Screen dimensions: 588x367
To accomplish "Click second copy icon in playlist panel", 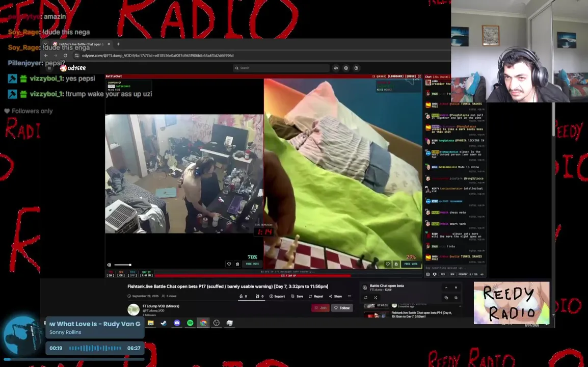I will tap(456, 298).
